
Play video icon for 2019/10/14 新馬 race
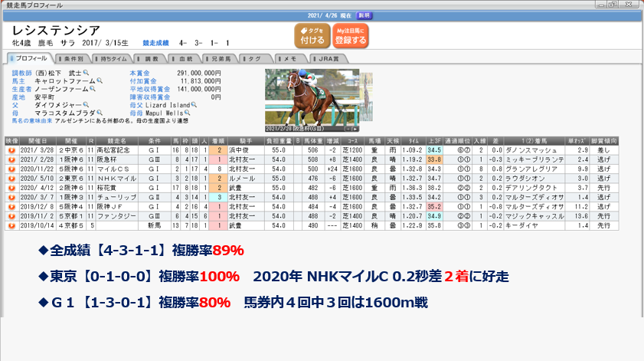coord(11,227)
